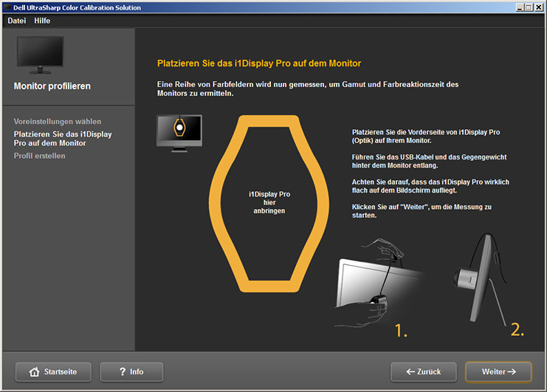Open the Info help button
This screenshot has width=547, height=392.
coord(131,372)
